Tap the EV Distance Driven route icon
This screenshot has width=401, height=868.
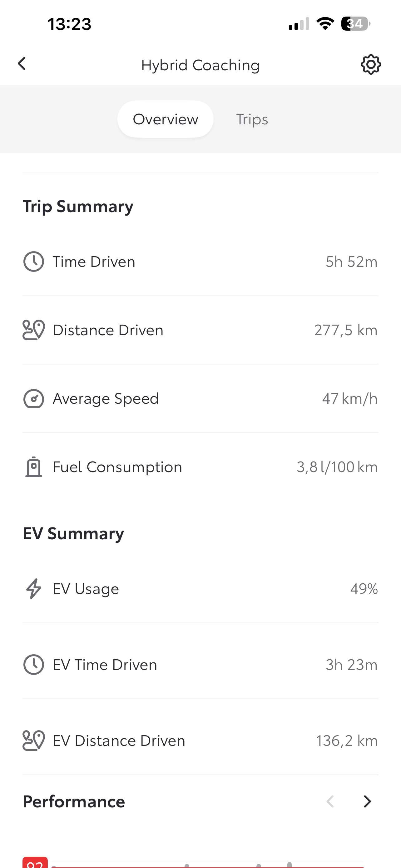point(34,741)
